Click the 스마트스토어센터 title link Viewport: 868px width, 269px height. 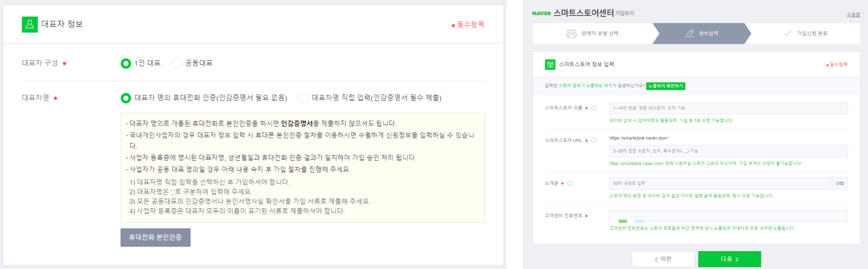tap(583, 13)
